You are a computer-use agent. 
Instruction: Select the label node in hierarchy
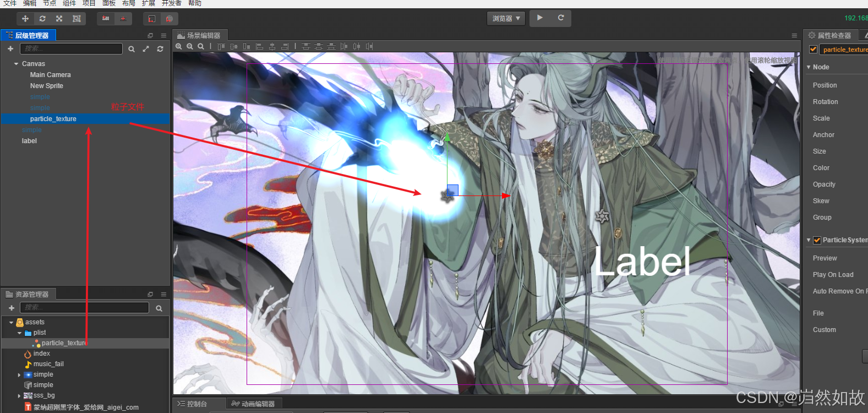click(x=29, y=141)
